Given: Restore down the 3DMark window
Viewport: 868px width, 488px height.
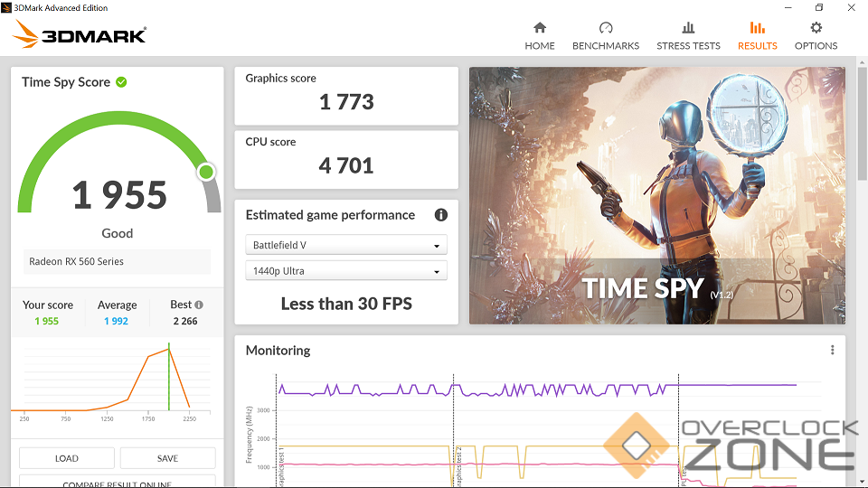Looking at the screenshot, I should pos(819,8).
